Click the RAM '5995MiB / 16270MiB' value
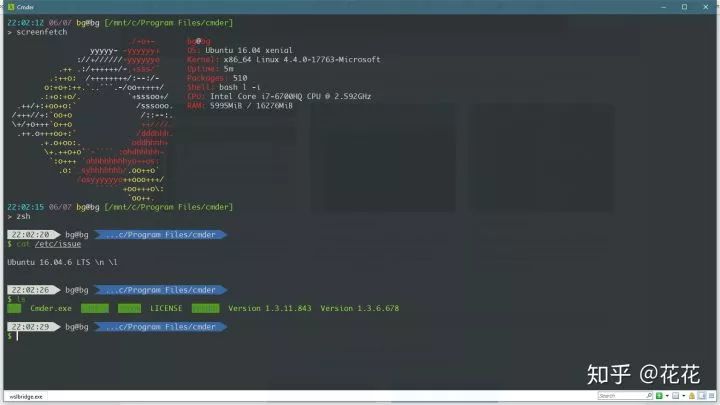720x405 pixels. 251,106
